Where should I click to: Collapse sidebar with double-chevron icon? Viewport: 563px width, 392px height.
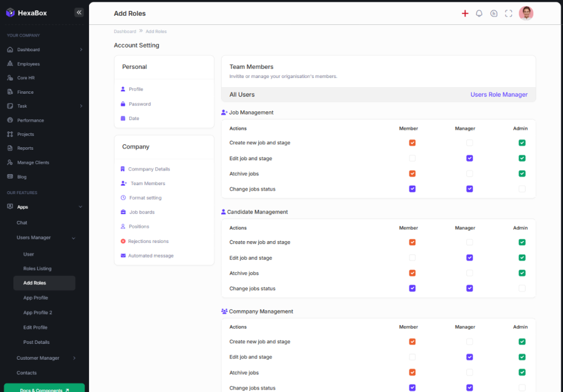pos(79,12)
